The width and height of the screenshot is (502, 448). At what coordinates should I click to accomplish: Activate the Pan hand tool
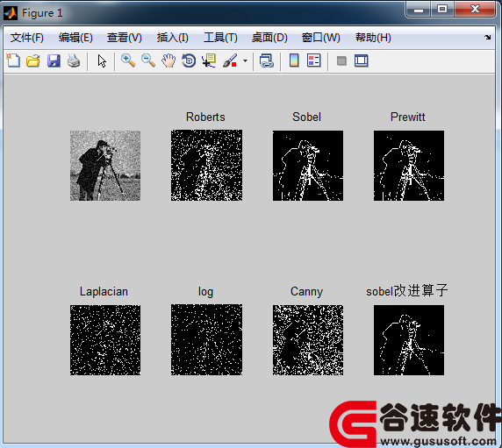tap(169, 60)
